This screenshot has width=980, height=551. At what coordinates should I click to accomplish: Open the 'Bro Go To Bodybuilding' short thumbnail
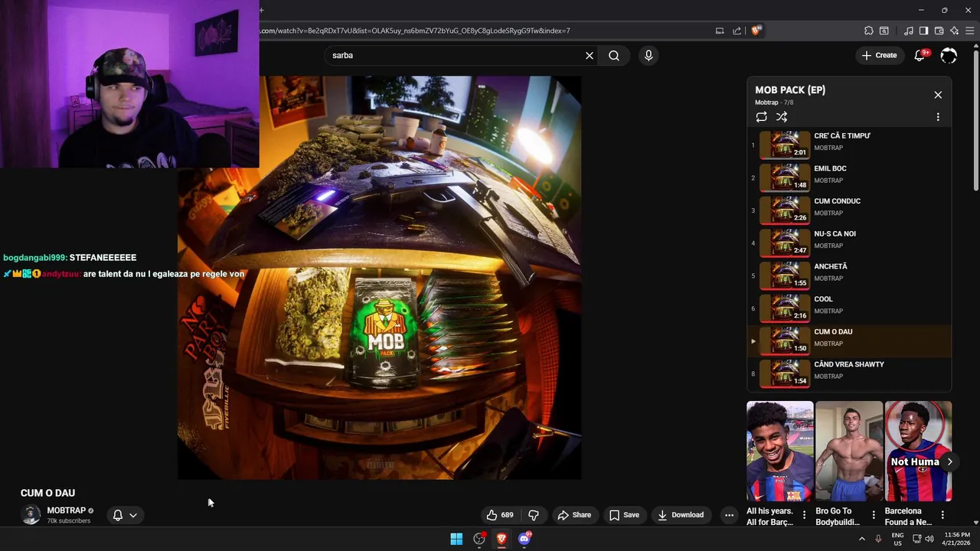[849, 452]
